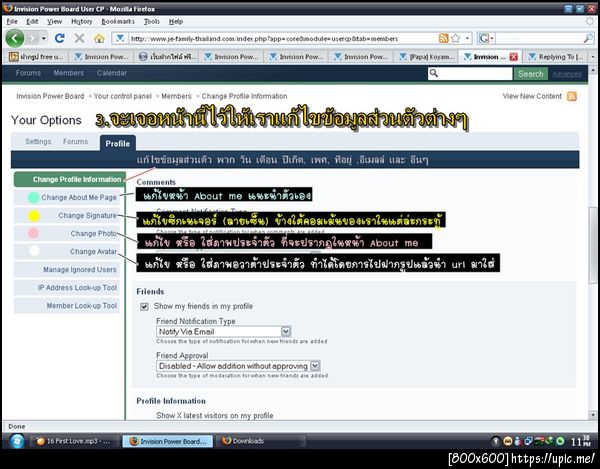Click in the browser Google search field
600x469 pixels.
(x=539, y=39)
